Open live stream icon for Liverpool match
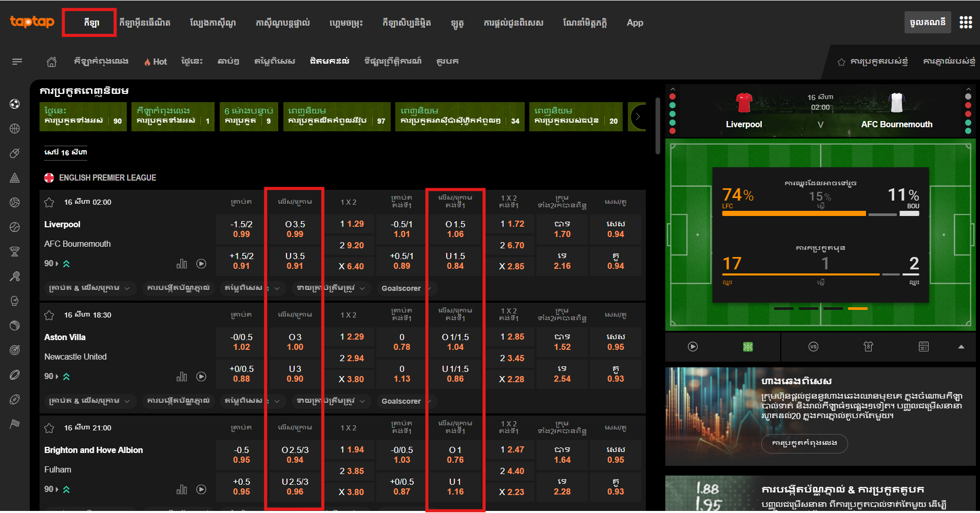Viewport: 980px width, 513px height. pyautogui.click(x=201, y=264)
